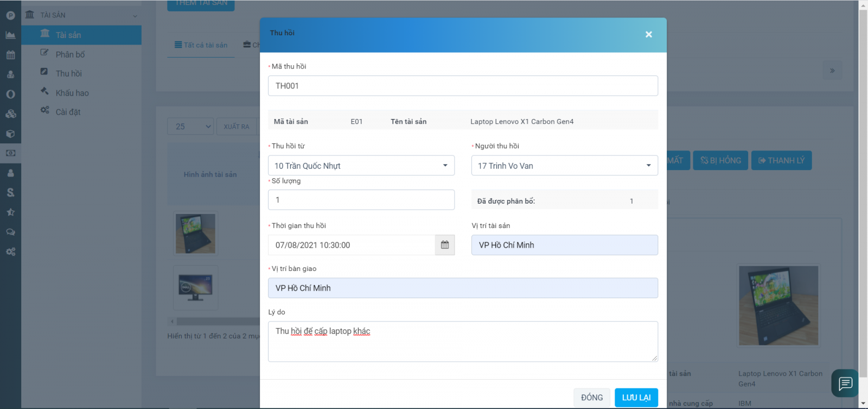This screenshot has width=868, height=409.
Task: Click the cube icon in left sidebar
Action: [10, 134]
